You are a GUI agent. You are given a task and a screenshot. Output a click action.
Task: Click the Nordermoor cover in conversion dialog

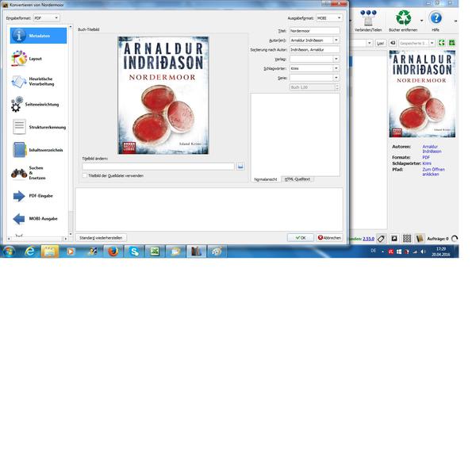pyautogui.click(x=163, y=95)
